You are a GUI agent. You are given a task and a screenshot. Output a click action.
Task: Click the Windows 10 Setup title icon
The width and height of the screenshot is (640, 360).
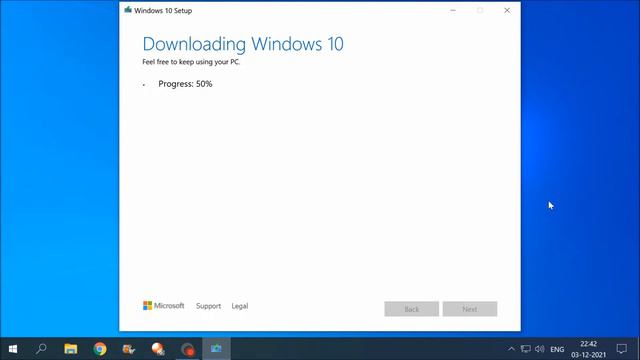pyautogui.click(x=128, y=10)
